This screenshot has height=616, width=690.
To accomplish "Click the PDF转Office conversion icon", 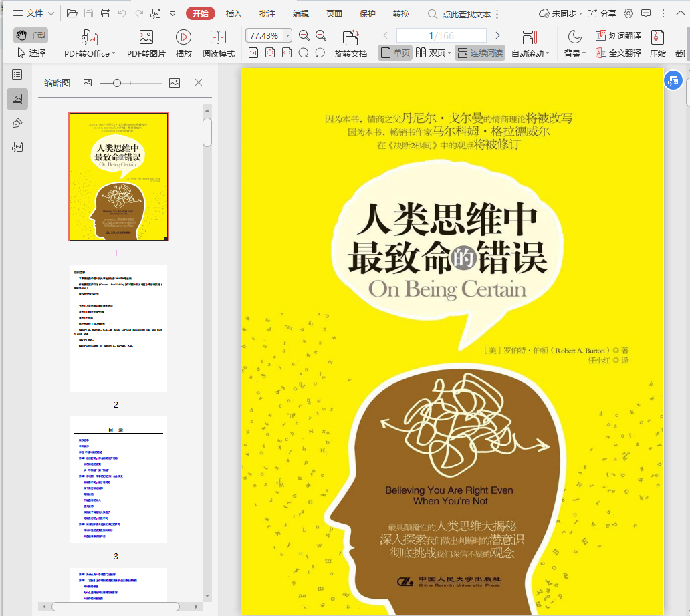I will [90, 37].
